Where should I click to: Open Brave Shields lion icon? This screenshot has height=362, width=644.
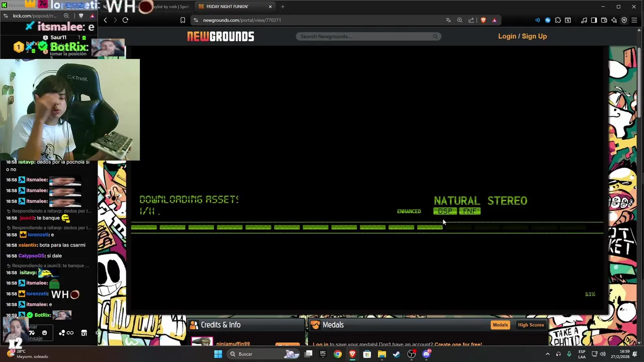click(484, 20)
